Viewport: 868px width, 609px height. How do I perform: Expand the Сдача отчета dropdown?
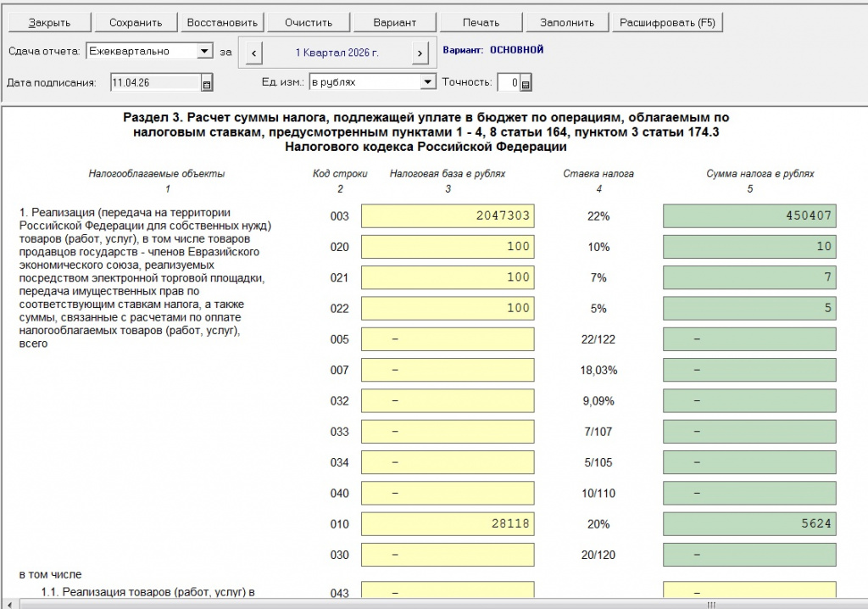click(204, 52)
